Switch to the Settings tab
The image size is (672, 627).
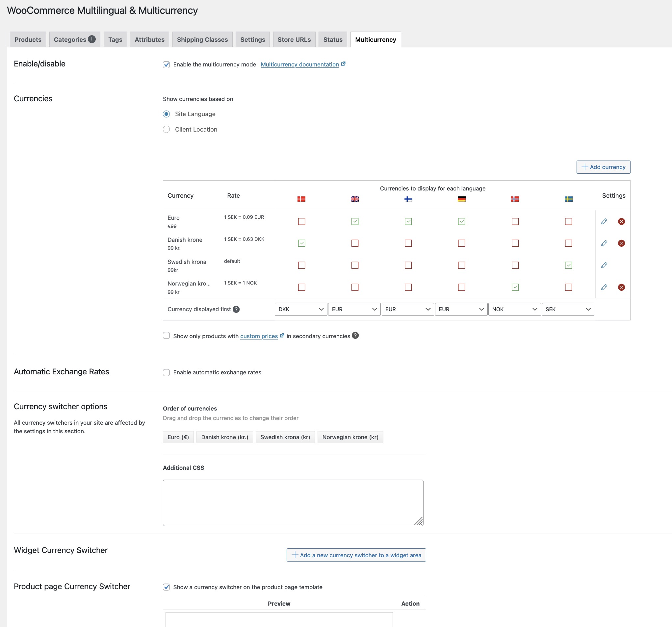coord(253,39)
